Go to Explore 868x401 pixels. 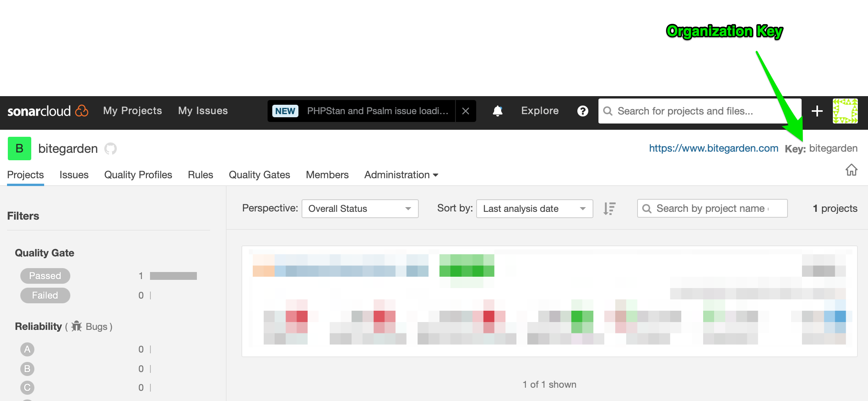coord(539,111)
